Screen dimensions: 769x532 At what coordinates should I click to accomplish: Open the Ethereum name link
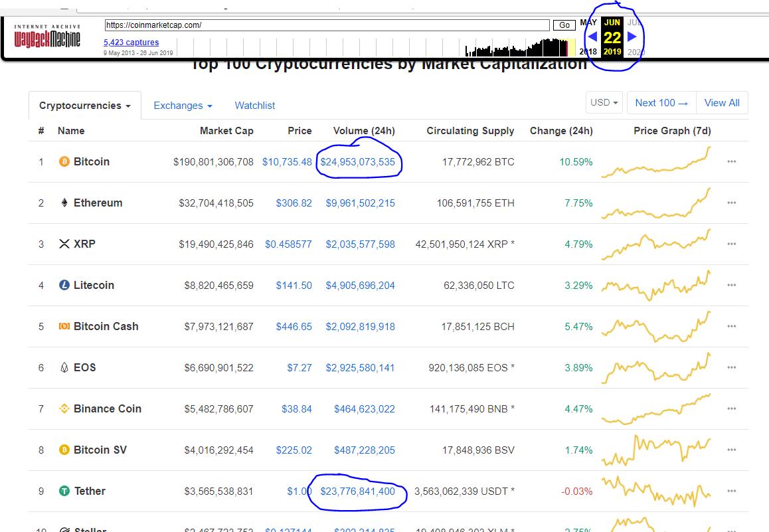pyautogui.click(x=98, y=203)
